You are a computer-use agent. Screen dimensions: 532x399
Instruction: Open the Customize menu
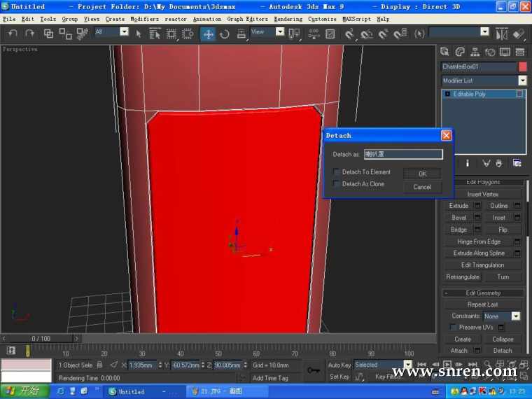point(322,20)
